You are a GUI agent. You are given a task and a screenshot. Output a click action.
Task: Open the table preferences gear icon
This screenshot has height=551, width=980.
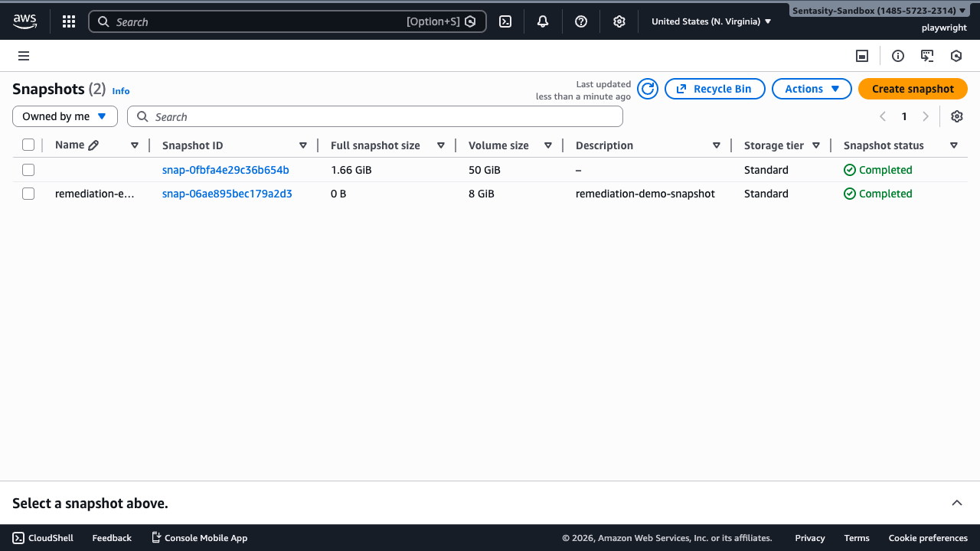[956, 116]
